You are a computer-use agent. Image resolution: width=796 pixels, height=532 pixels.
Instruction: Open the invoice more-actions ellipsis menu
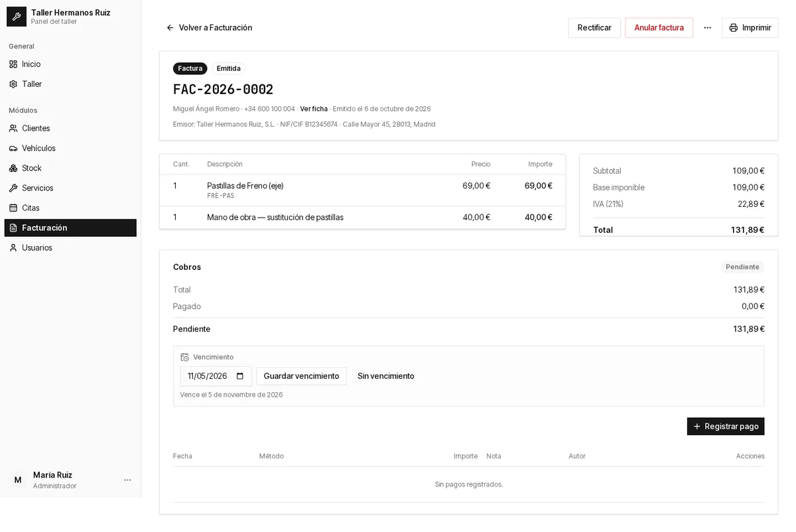(707, 28)
